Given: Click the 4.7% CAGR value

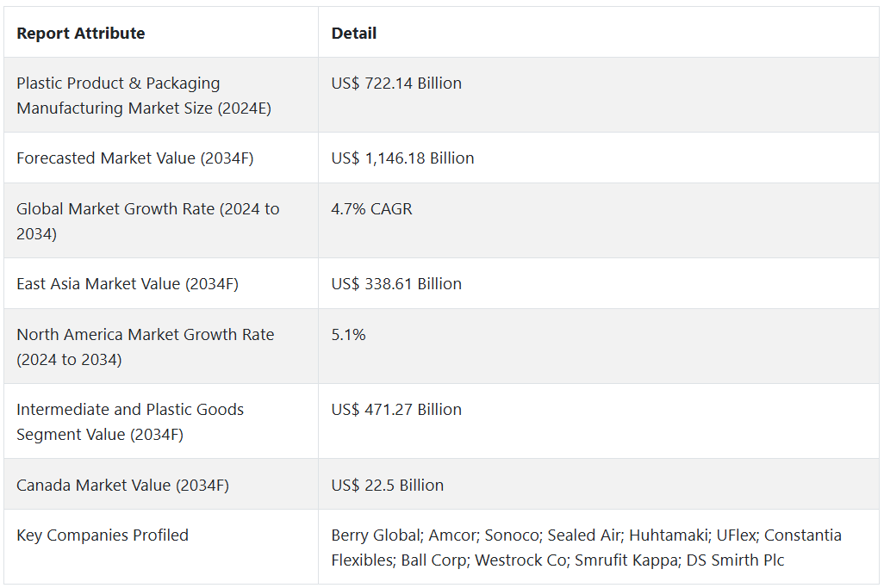Looking at the screenshot, I should (371, 209).
